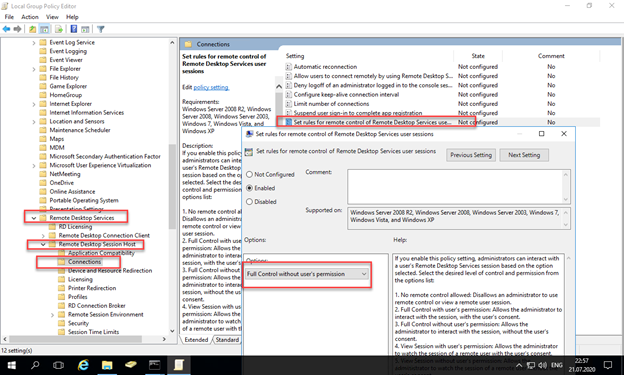This screenshot has width=624, height=375.
Task: Open File Explorer from the taskbar
Action: click(107, 365)
